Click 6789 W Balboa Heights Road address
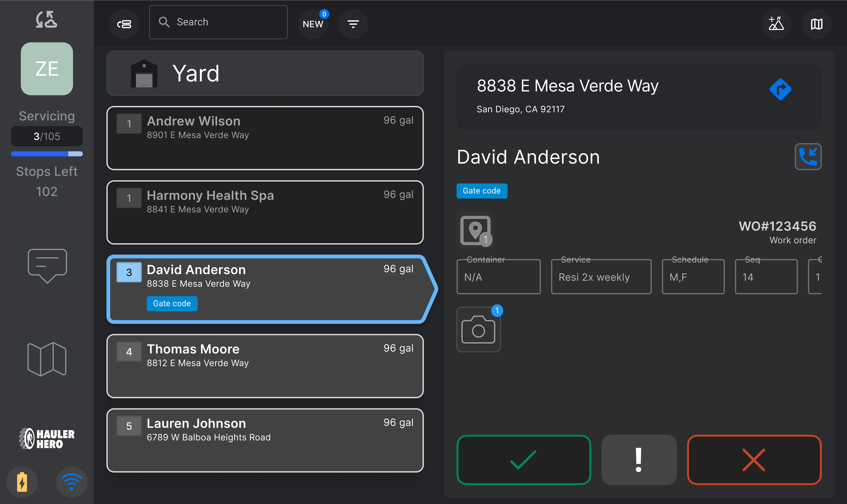This screenshot has height=504, width=847. coord(208,437)
